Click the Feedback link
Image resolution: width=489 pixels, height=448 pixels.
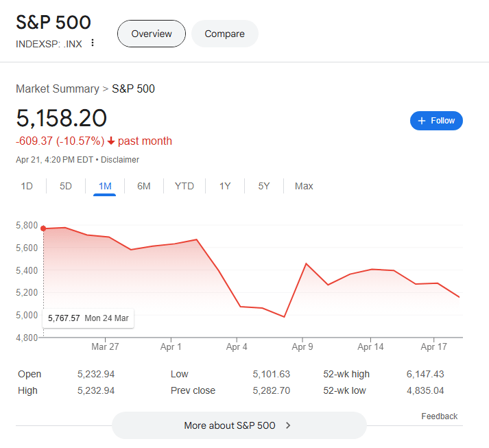tap(439, 416)
